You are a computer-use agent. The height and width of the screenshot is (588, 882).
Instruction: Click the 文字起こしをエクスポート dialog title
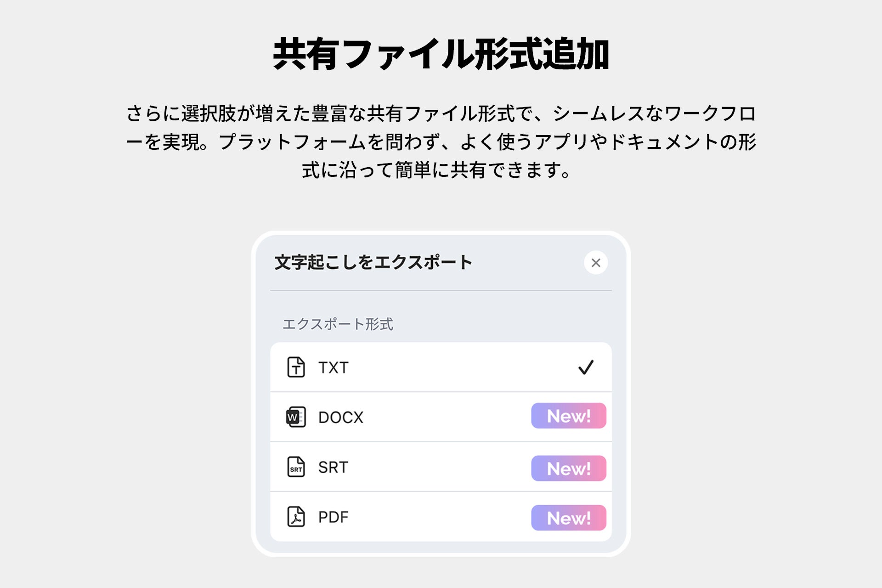(x=373, y=263)
